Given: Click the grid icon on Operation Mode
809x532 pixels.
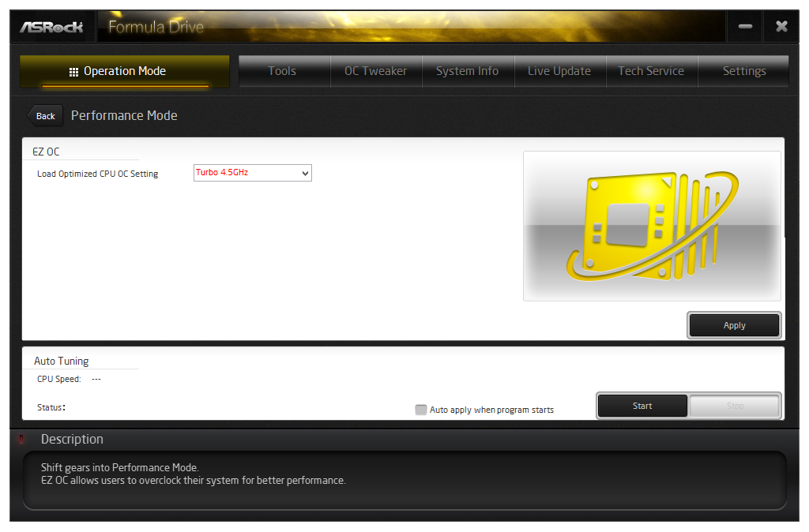Looking at the screenshot, I should click(73, 71).
